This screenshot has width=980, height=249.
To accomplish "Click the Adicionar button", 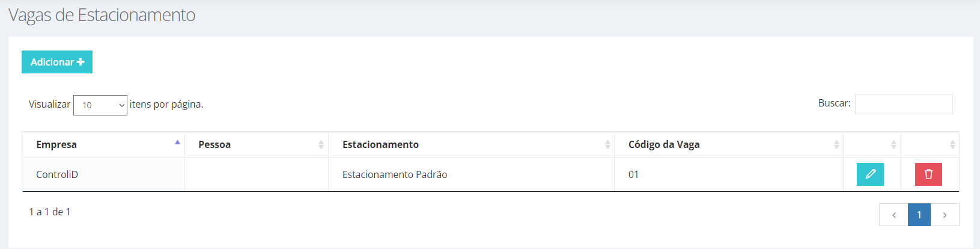I will click(57, 62).
